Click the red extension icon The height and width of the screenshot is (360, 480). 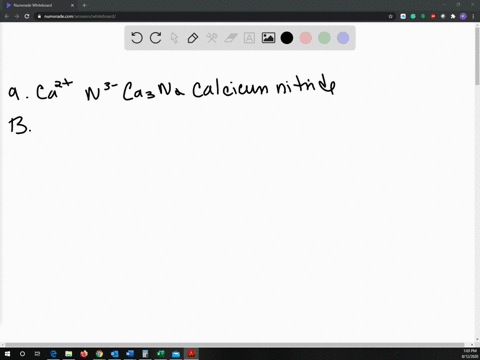[433, 16]
